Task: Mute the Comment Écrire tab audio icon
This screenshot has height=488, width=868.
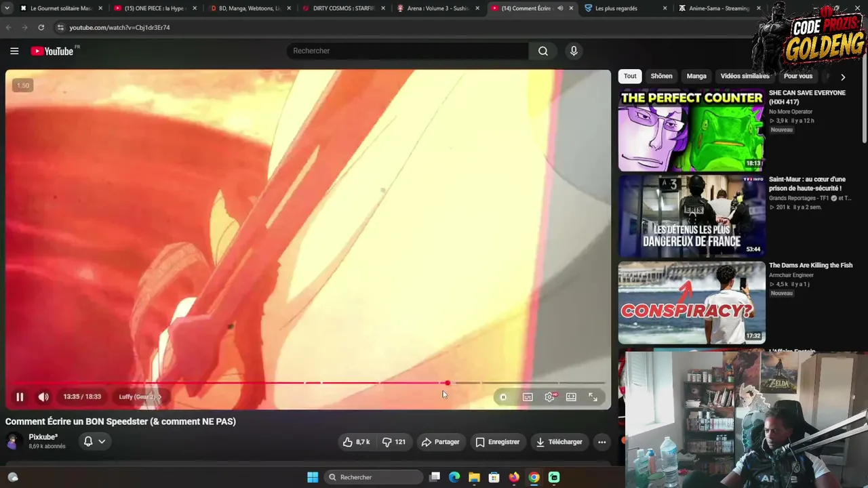Action: (559, 8)
